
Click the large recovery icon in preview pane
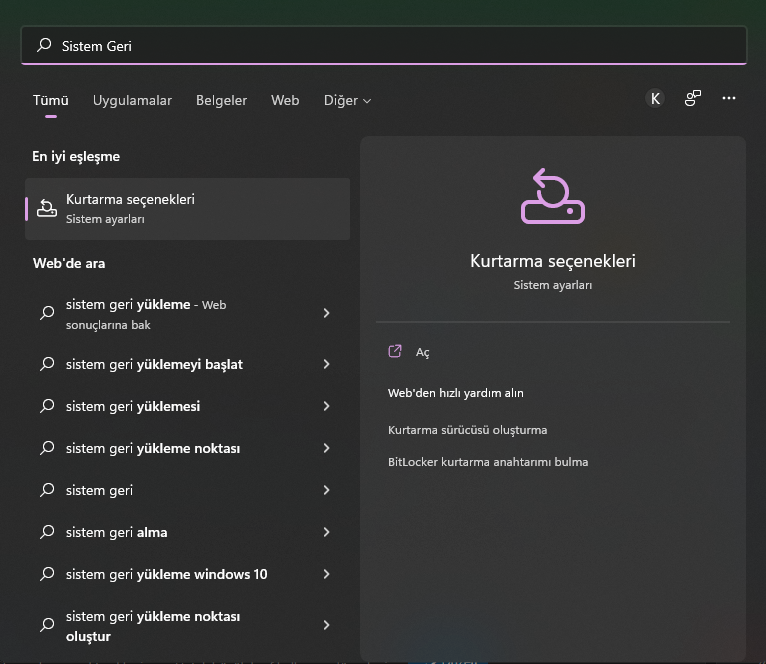[x=552, y=196]
